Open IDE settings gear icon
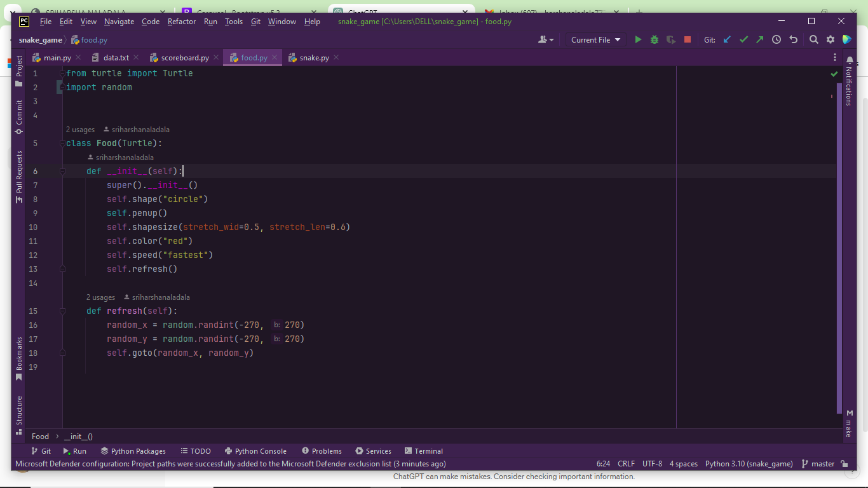Image resolution: width=868 pixels, height=488 pixels. pos(830,39)
